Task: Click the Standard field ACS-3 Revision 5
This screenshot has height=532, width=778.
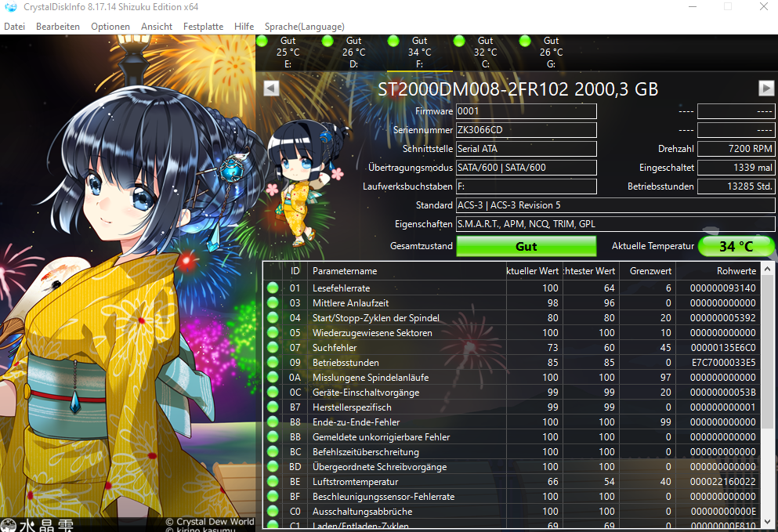Action: 615,205
